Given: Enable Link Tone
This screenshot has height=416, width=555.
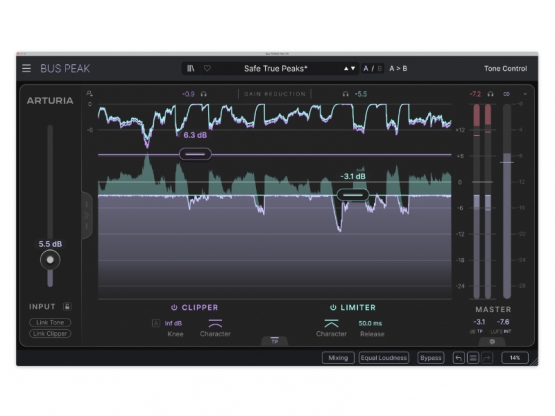Looking at the screenshot, I should click(50, 323).
